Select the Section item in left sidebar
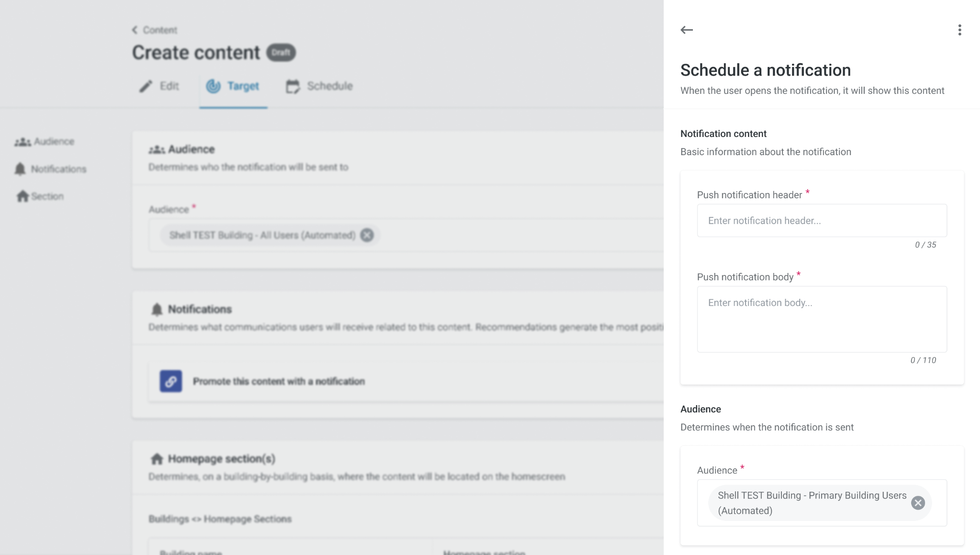This screenshot has height=555, width=980. (47, 196)
